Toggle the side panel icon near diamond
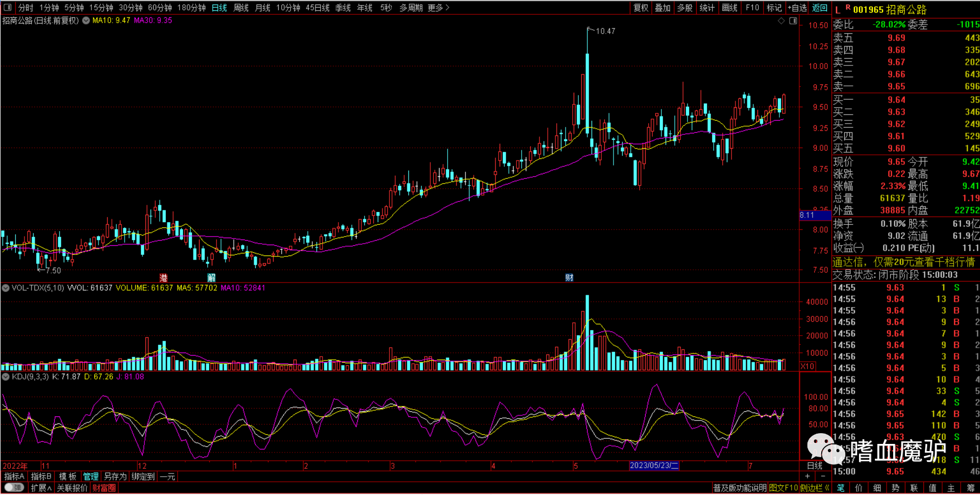 (793, 21)
